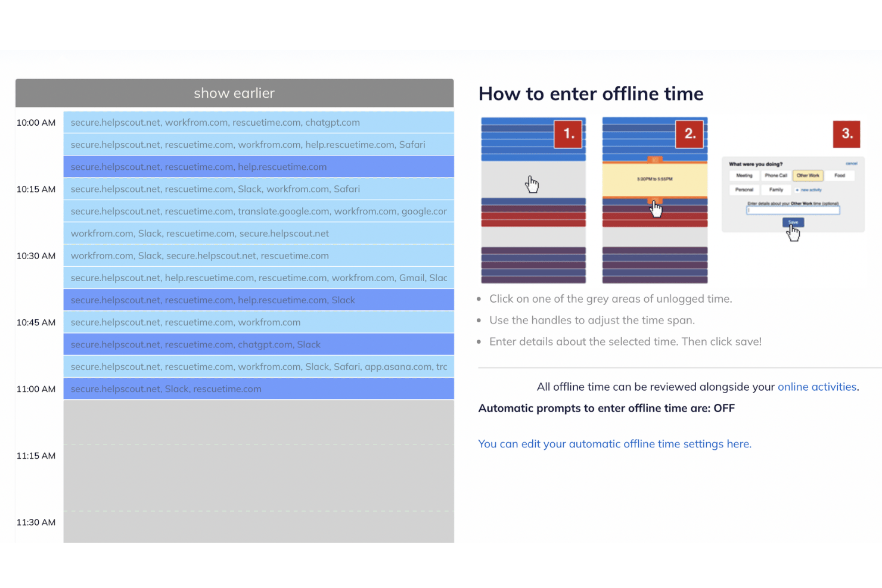Select dark row containing chatgpt.com, Slack

click(259, 344)
